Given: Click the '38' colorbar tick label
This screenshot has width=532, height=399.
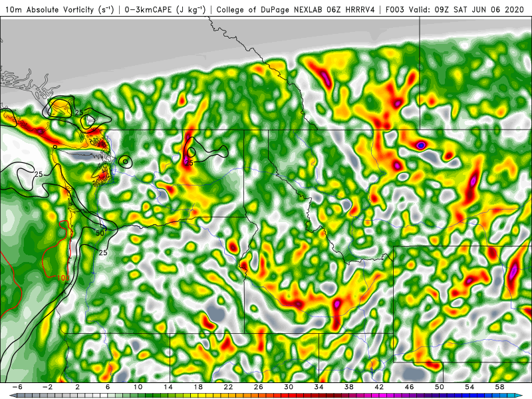Looking at the screenshot, I should pyautogui.click(x=348, y=387).
